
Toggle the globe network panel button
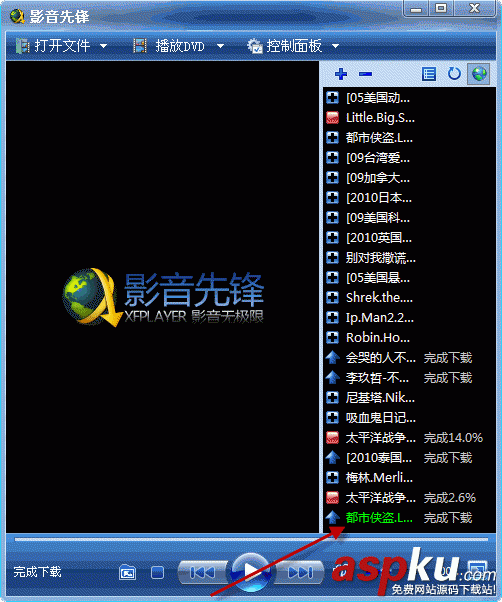pyautogui.click(x=479, y=74)
